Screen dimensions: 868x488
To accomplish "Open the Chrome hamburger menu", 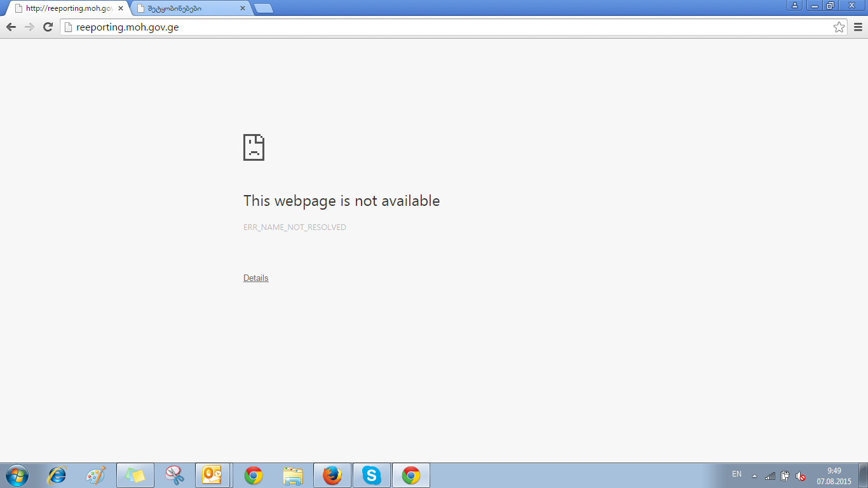I will (858, 27).
